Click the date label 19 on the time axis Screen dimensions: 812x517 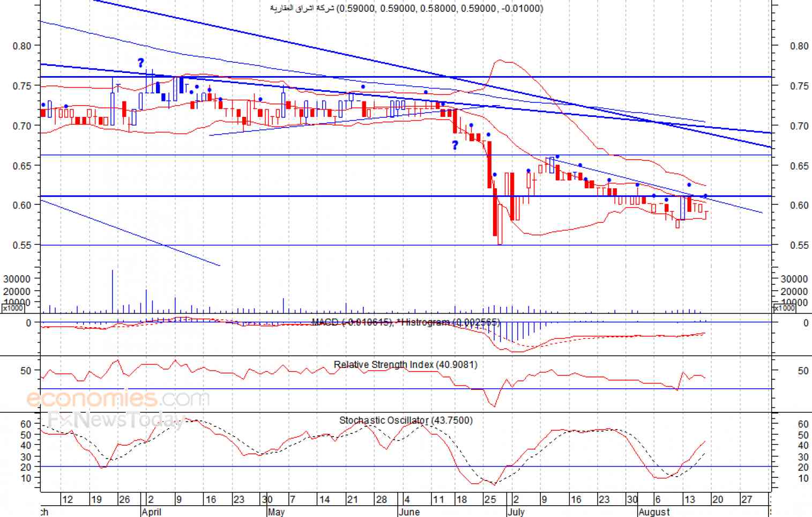(x=96, y=499)
